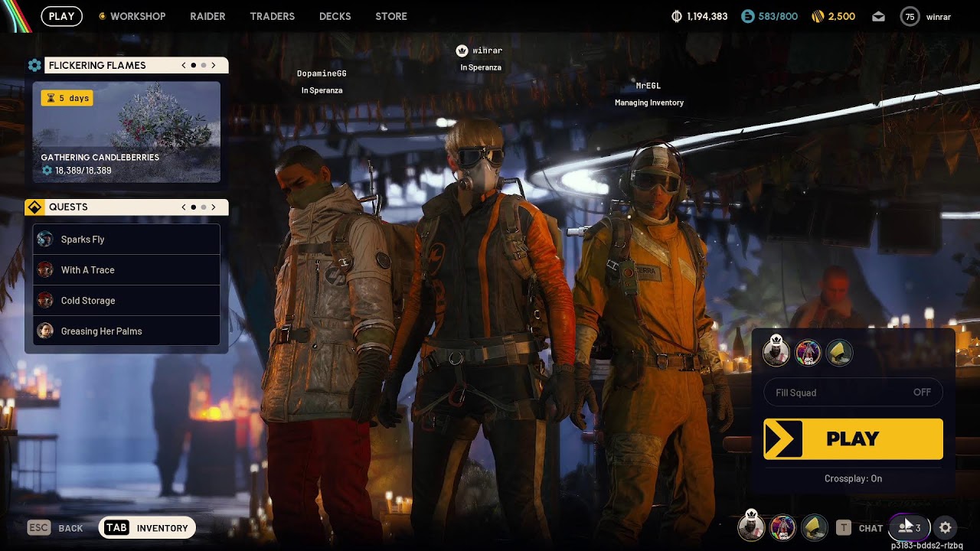Open the mail inbox icon
Viewport: 980px width, 551px height.
(878, 16)
